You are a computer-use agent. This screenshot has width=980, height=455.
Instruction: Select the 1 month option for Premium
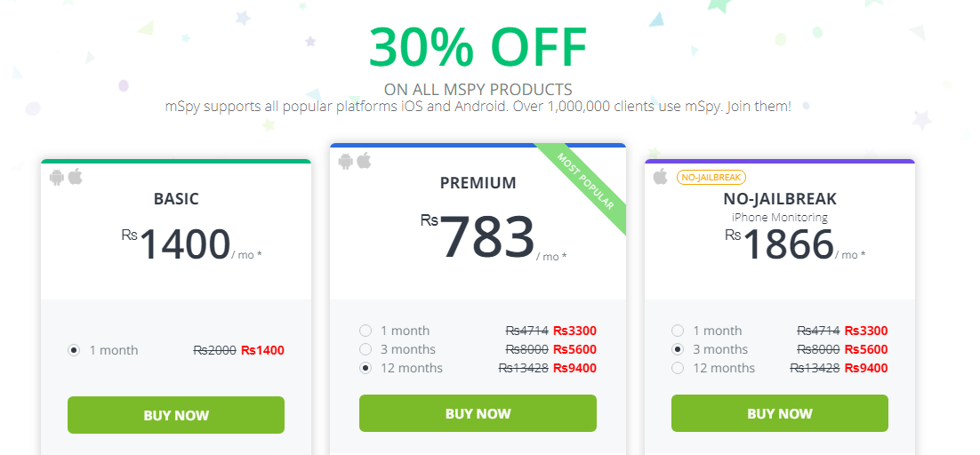coord(365,331)
